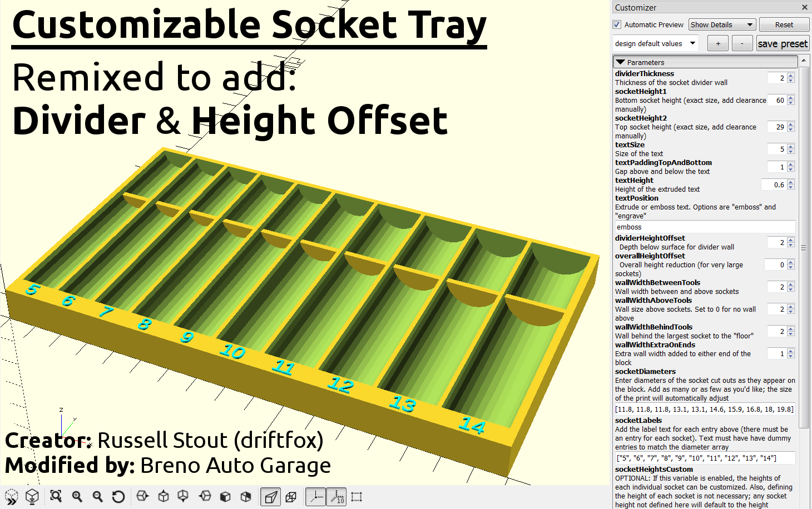Toggle the Automatic Preview checkbox
This screenshot has height=509, width=812.
(617, 24)
